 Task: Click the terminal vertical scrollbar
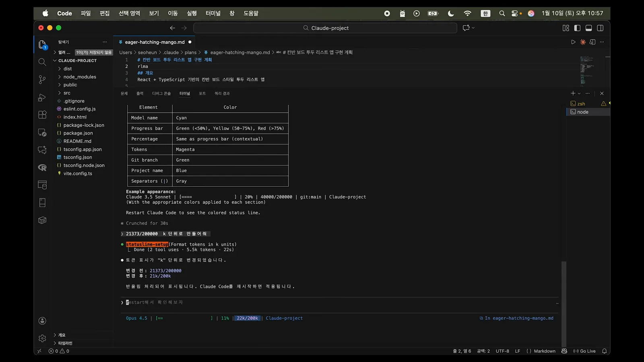(564, 304)
